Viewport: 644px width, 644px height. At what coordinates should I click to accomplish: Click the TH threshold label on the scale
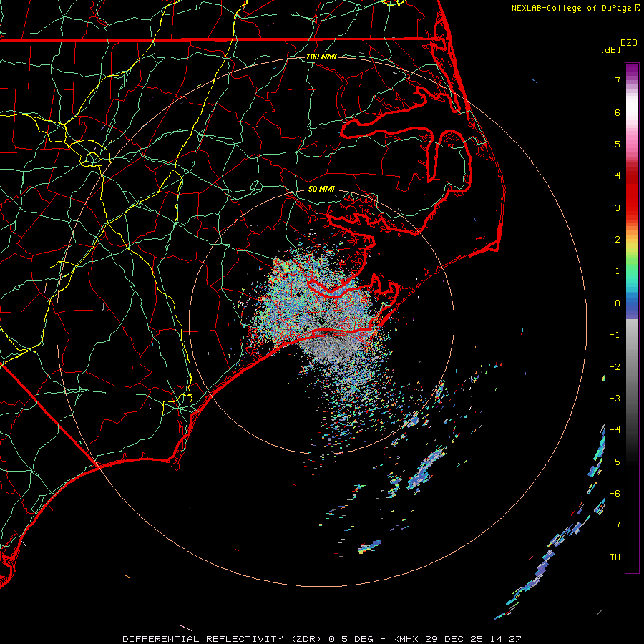pos(615,557)
